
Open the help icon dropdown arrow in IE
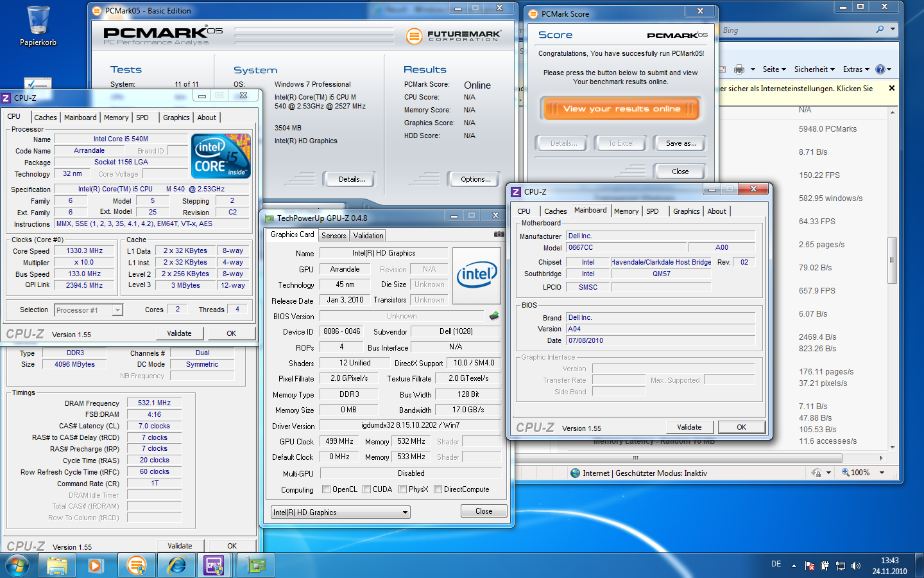tap(889, 69)
